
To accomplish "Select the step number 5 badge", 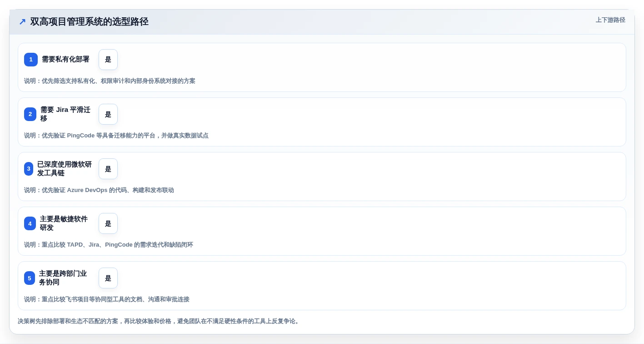I will [x=30, y=278].
